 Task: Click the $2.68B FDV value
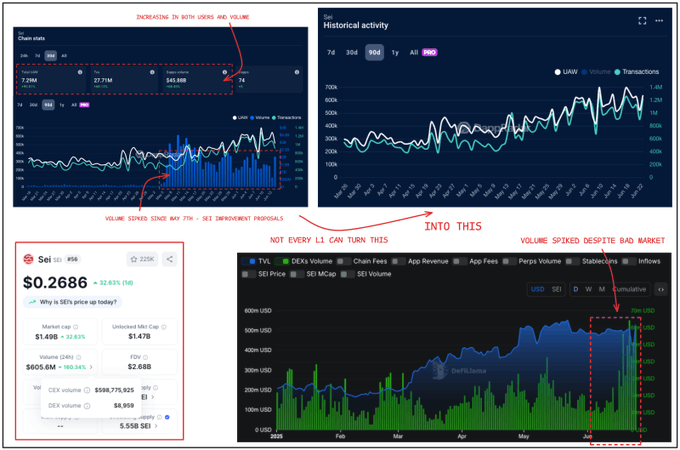(x=139, y=367)
